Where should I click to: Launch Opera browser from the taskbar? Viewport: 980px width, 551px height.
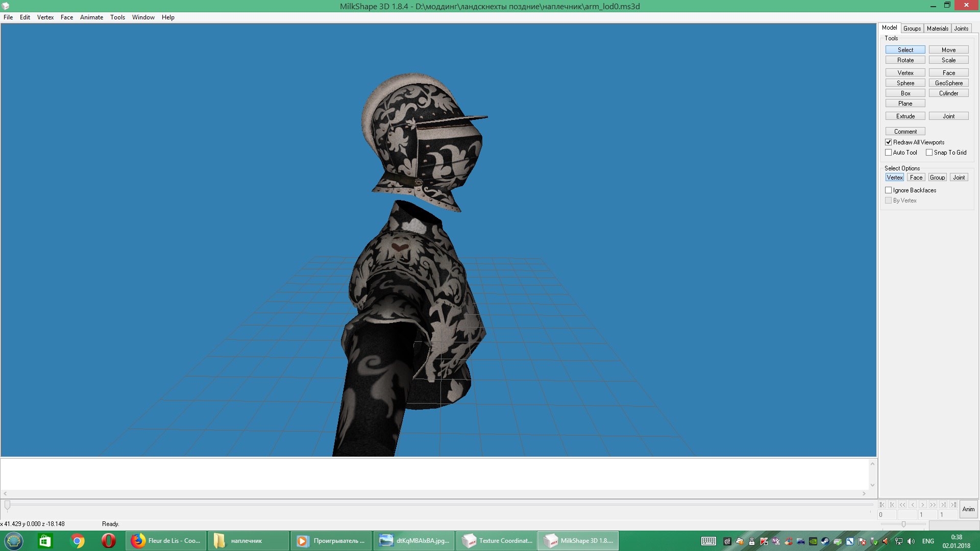(108, 541)
